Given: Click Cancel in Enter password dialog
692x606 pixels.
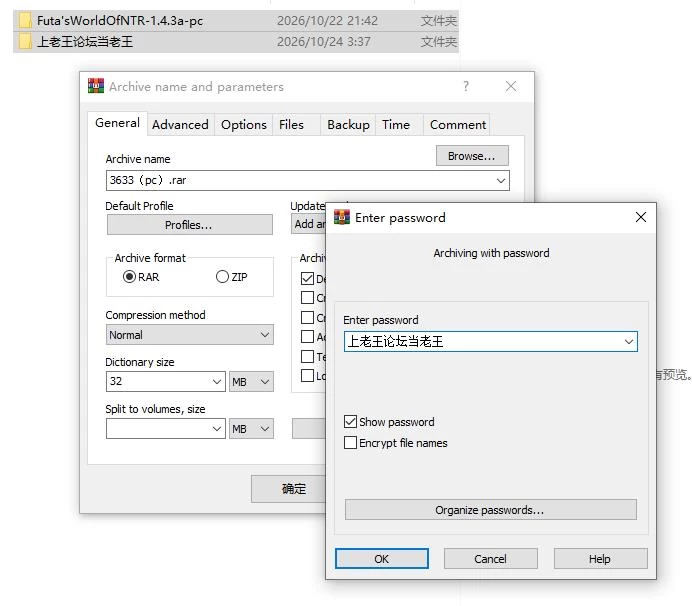Looking at the screenshot, I should (x=490, y=559).
